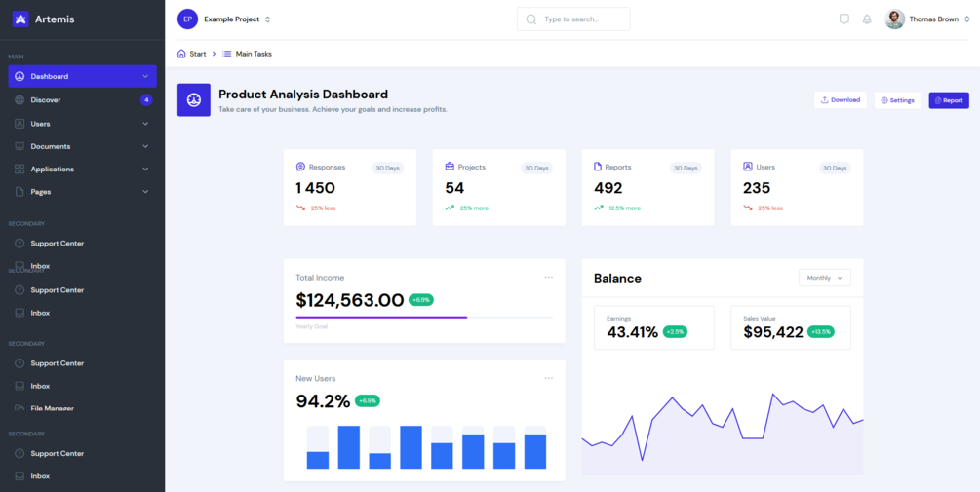Click the 43.41% earnings figure
The width and height of the screenshot is (980, 492).
633,333
